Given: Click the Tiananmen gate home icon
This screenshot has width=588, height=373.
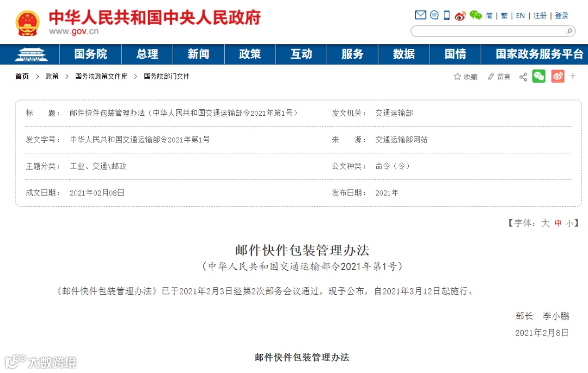Looking at the screenshot, I should point(31,55).
